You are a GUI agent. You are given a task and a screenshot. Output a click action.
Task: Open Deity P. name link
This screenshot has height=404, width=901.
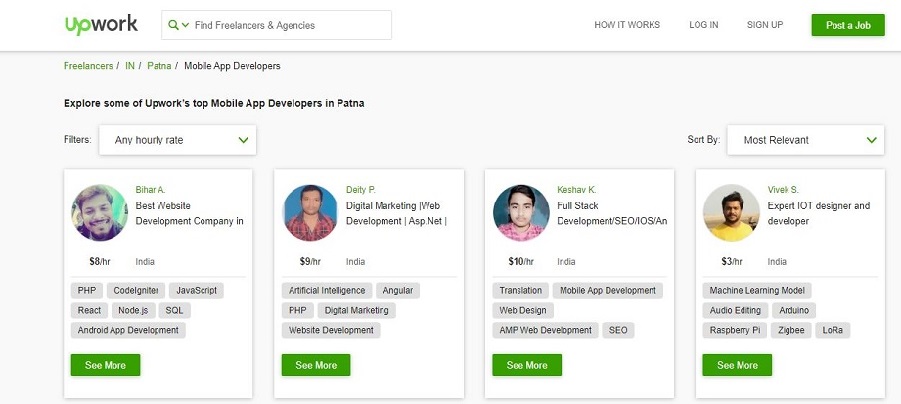pyautogui.click(x=361, y=190)
